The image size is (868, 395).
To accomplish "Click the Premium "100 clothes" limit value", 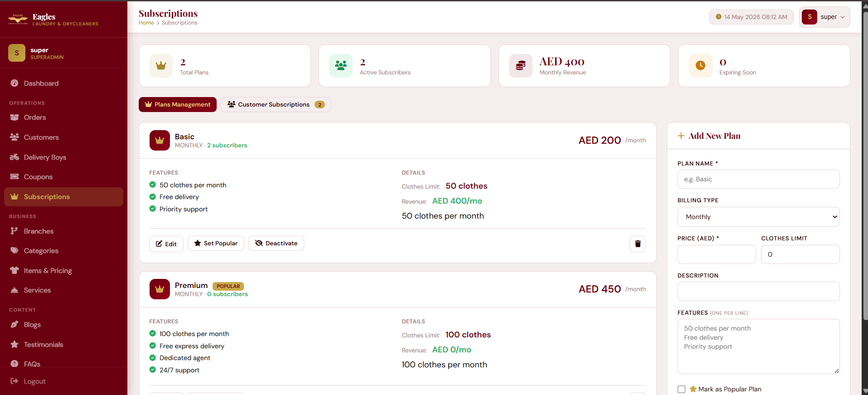I will click(468, 335).
